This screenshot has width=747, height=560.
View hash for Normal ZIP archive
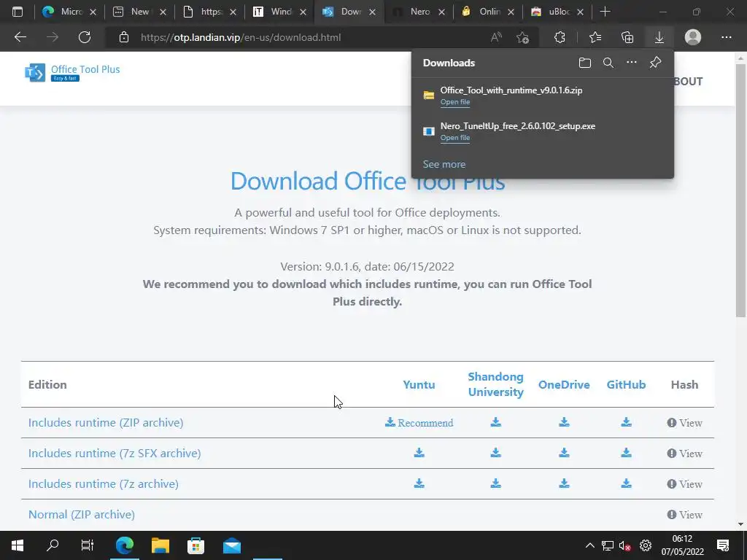(684, 515)
